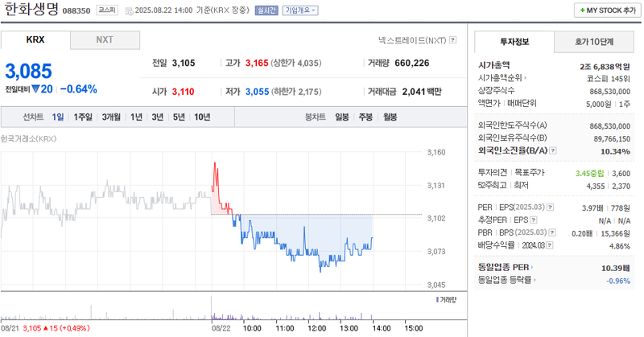Click the help icon beside 배당수익률 2024.03

(x=550, y=245)
